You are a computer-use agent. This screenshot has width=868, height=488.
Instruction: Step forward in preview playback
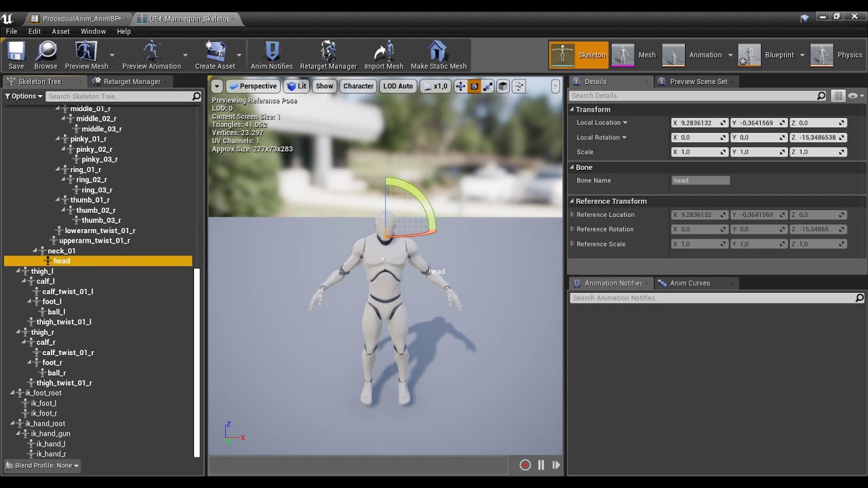[x=556, y=465]
